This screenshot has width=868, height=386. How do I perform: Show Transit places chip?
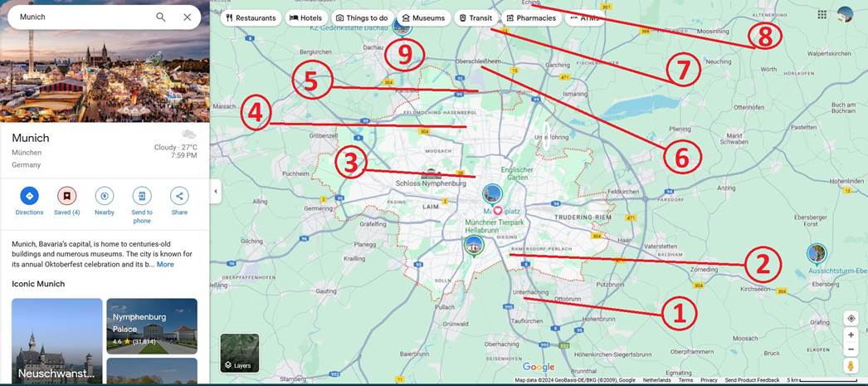pyautogui.click(x=475, y=17)
